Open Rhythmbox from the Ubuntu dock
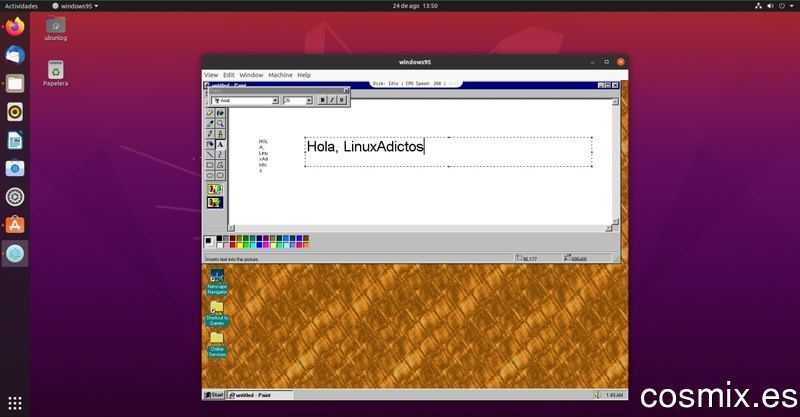800x417 pixels. point(15,112)
